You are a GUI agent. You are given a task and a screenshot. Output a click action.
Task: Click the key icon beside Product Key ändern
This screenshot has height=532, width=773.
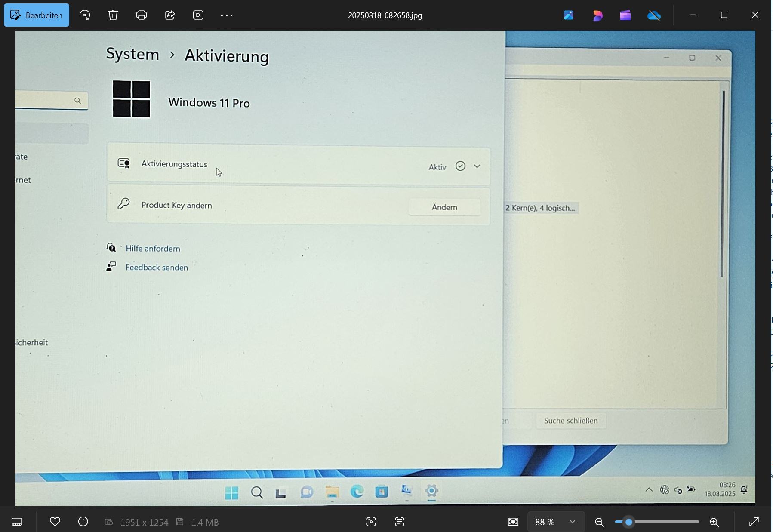(x=123, y=203)
